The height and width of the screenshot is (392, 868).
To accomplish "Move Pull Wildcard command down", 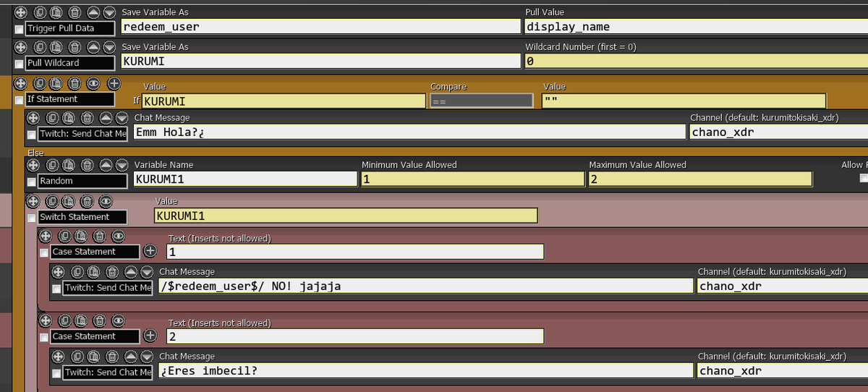I will pyautogui.click(x=109, y=47).
